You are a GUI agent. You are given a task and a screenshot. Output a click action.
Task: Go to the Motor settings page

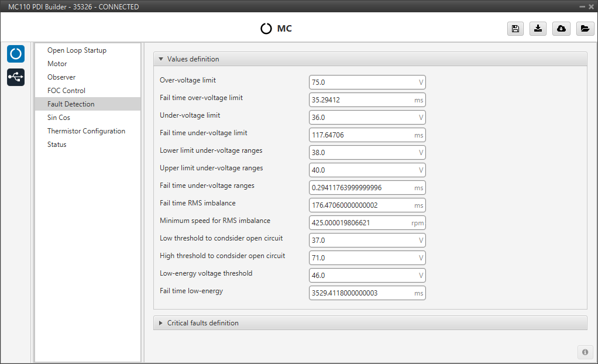[57, 64]
